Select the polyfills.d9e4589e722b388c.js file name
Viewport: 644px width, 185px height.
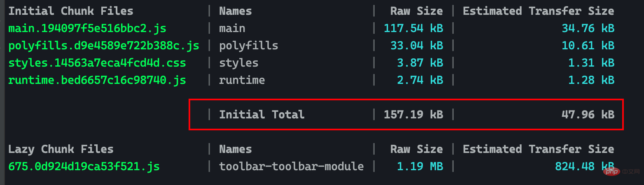point(104,46)
